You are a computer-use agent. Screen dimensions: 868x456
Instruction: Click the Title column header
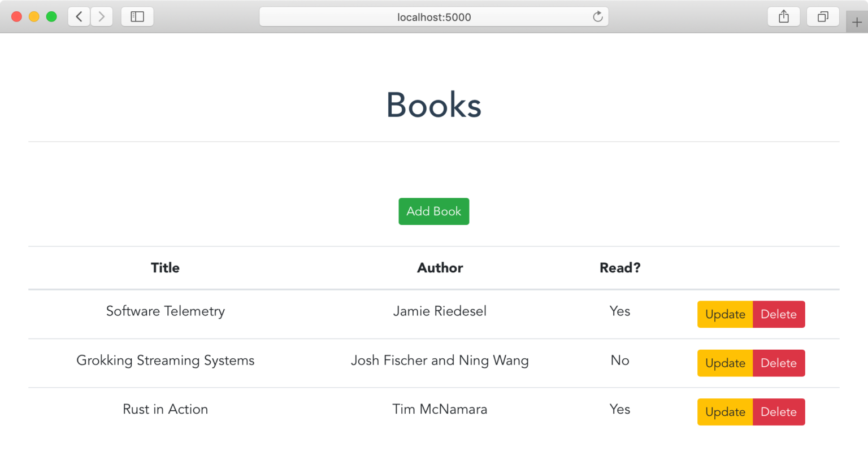165,268
